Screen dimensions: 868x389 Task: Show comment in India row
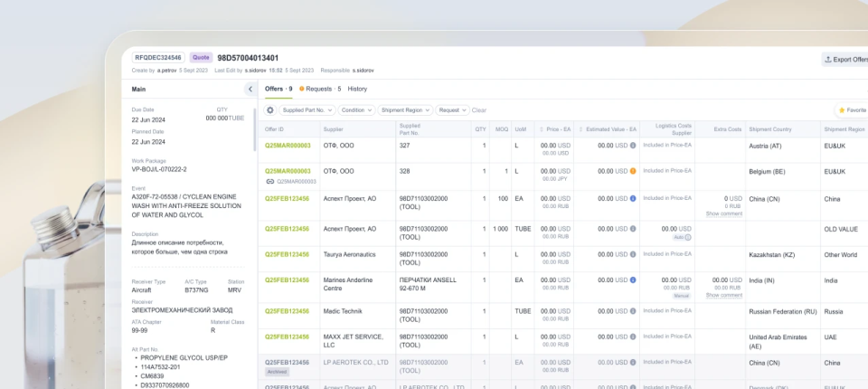click(x=723, y=295)
